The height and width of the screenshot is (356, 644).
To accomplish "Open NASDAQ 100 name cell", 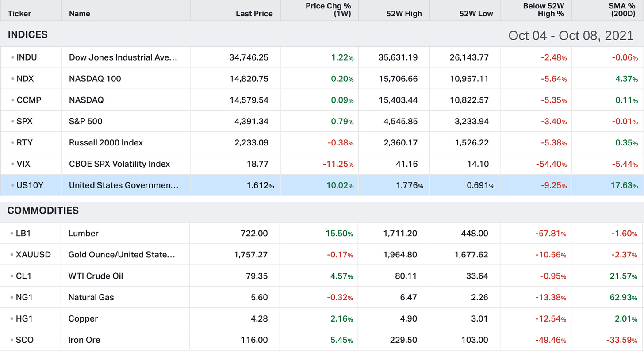I will click(95, 79).
